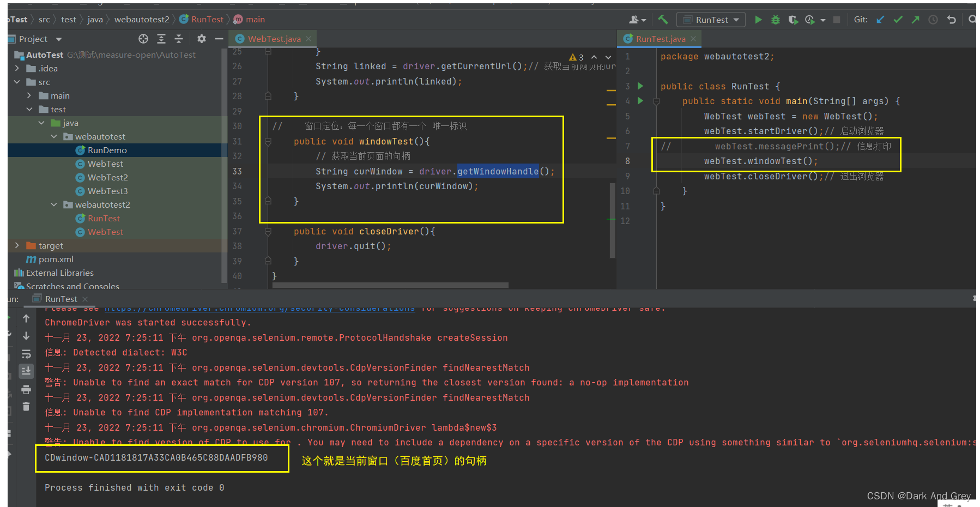Show Git history with the clock icon
Viewport: 980px width, 507px height.
click(x=933, y=20)
